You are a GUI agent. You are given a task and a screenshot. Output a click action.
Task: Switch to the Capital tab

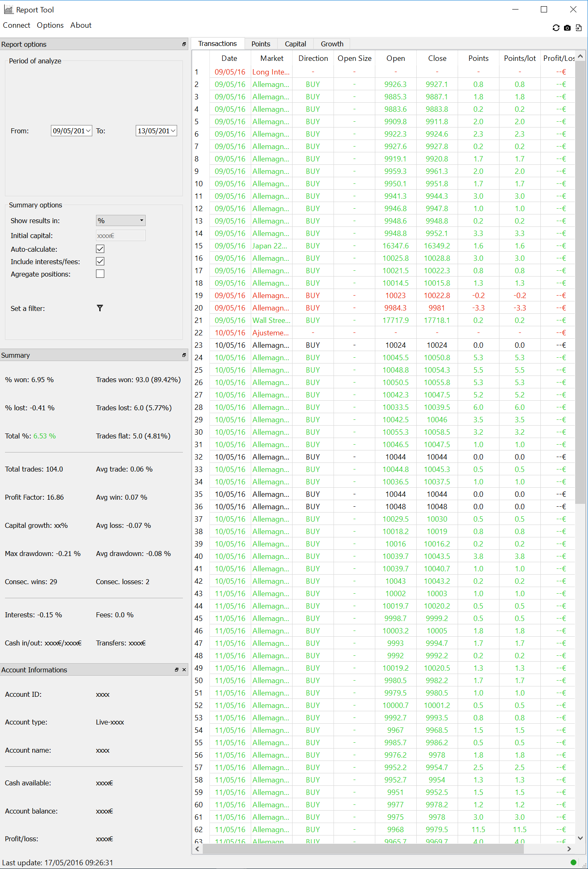point(295,44)
